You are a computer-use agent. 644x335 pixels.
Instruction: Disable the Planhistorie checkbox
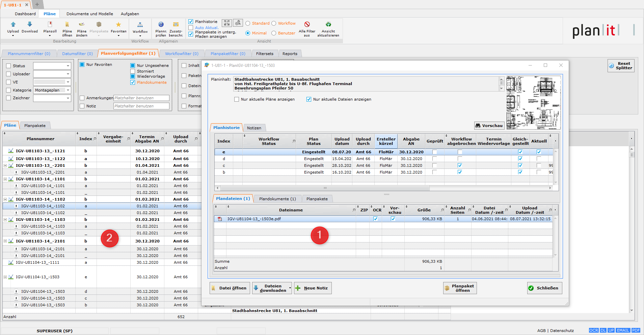coord(191,22)
